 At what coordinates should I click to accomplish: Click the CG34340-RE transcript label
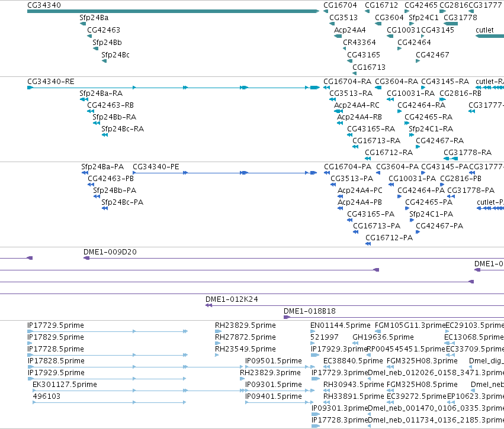(x=51, y=82)
